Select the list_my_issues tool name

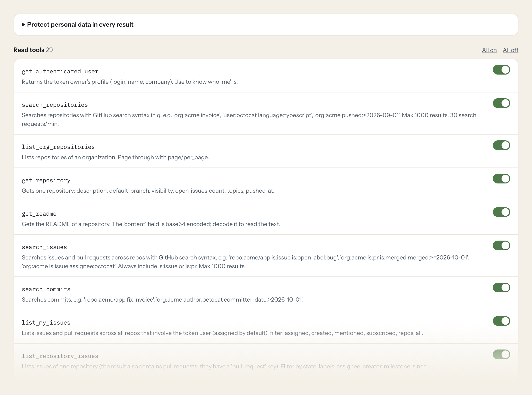click(x=46, y=323)
